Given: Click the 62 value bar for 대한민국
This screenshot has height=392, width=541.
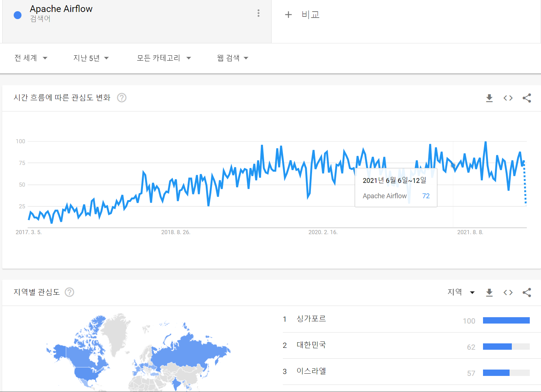Looking at the screenshot, I should 506,346.
